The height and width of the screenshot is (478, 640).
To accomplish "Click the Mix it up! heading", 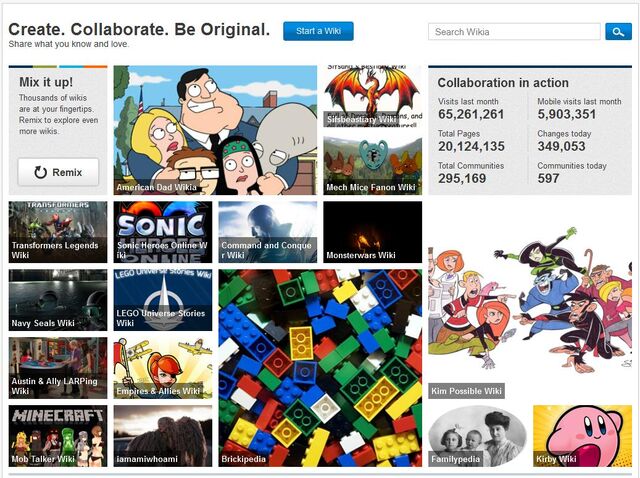I will click(46, 82).
